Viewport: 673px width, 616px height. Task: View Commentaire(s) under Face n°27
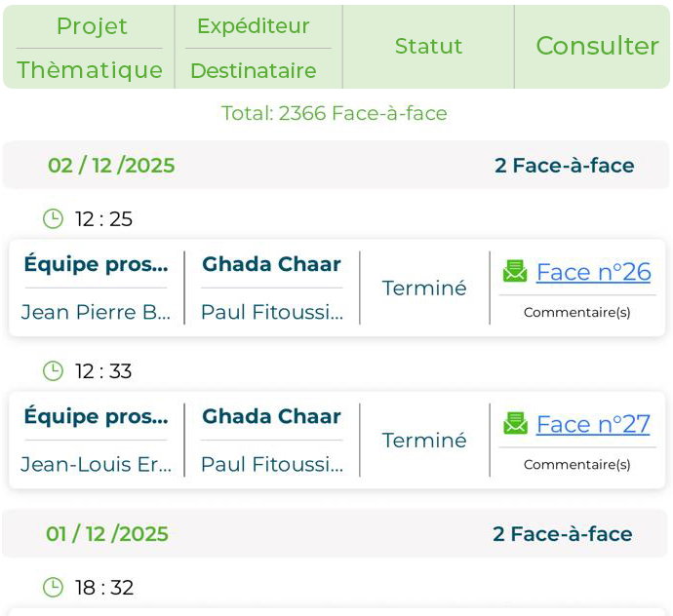tap(577, 464)
